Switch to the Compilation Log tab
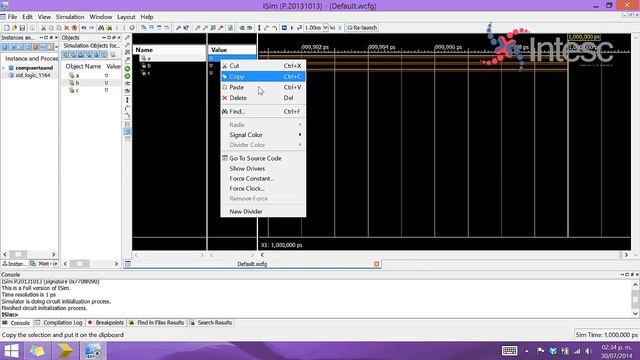Screen dimensions: 640x360 point(59,323)
